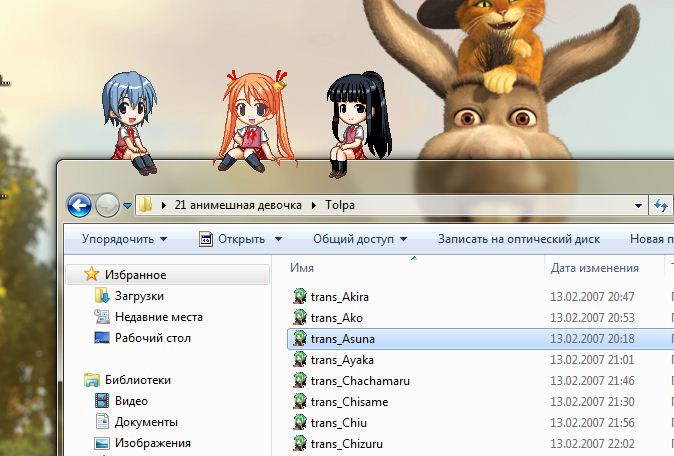Select Рабочий стол in sidebar
This screenshot has height=456, width=674.
153,338
